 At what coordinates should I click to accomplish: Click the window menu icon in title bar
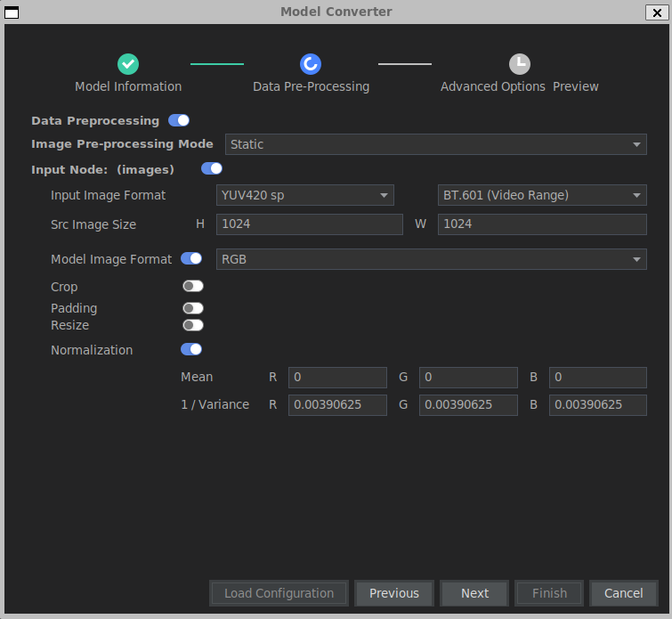coord(12,12)
